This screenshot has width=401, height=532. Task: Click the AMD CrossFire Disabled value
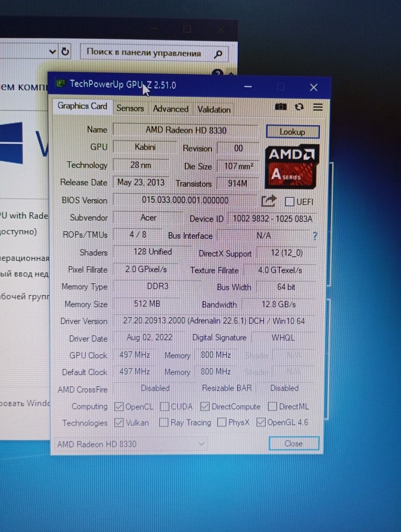point(155,388)
